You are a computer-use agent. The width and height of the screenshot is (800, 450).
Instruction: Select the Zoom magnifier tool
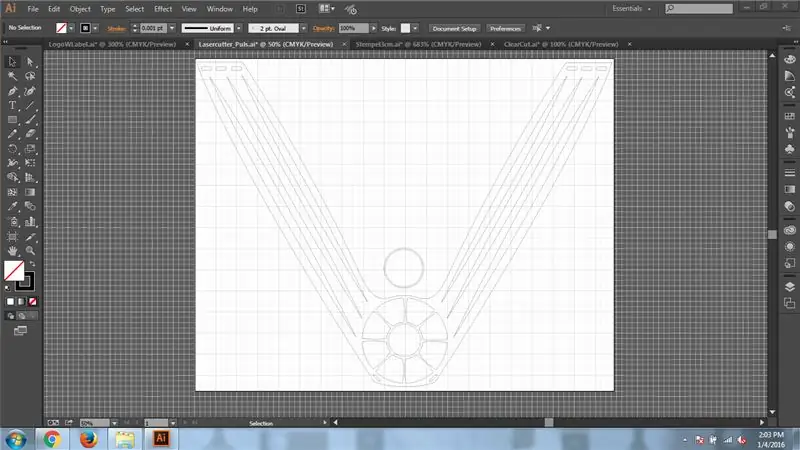pos(30,251)
